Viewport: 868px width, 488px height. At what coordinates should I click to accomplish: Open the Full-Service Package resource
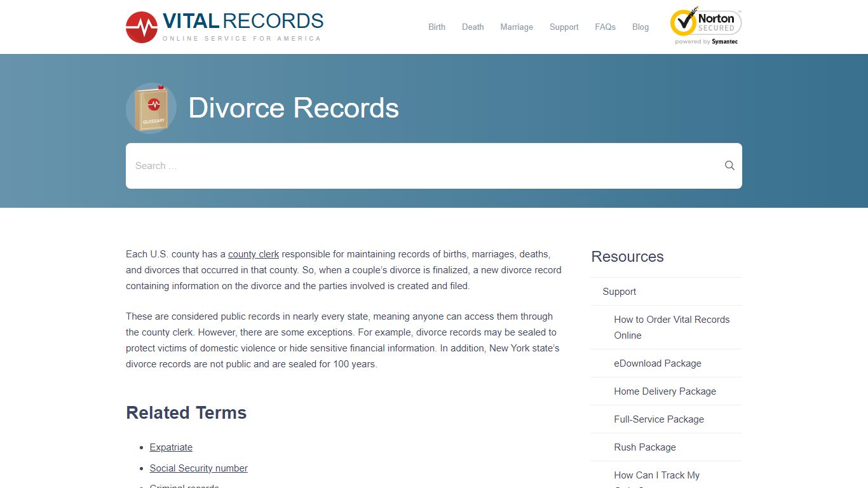tap(659, 419)
